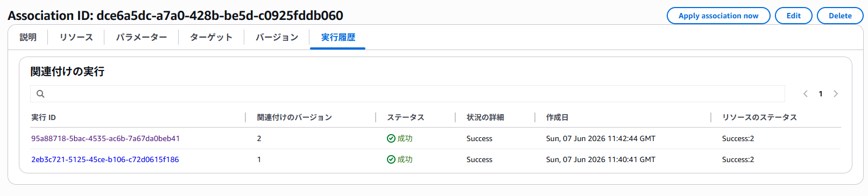This screenshot has height=196, width=868.
Task: Click success check icon for version 2 row
Action: point(391,138)
